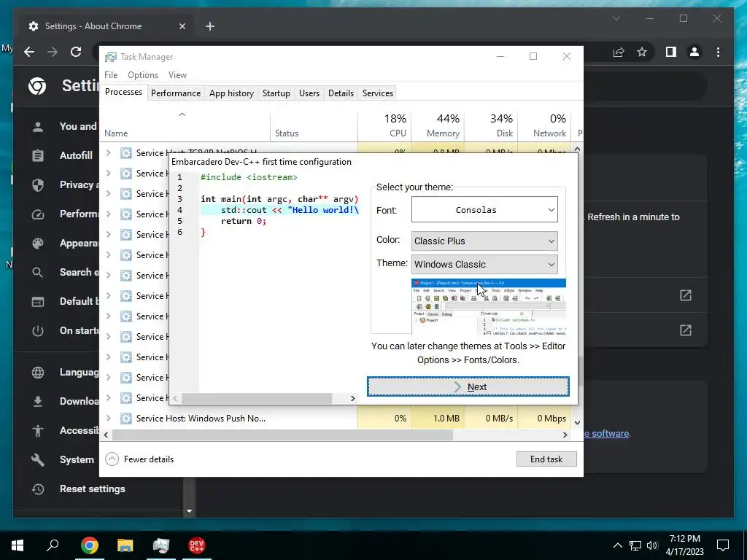The image size is (747, 560).
Task: Expand Service Host: TCP/IP NetBIOS row
Action: point(108,153)
